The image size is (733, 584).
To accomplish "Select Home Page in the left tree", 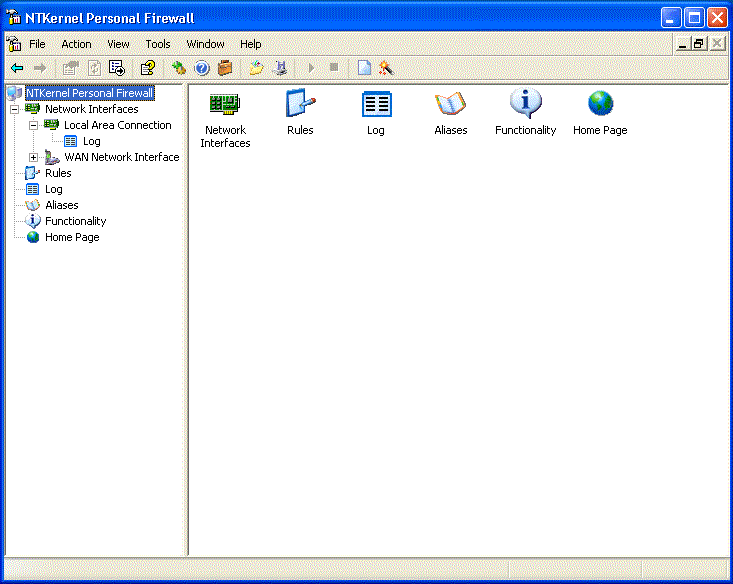I will pos(72,237).
